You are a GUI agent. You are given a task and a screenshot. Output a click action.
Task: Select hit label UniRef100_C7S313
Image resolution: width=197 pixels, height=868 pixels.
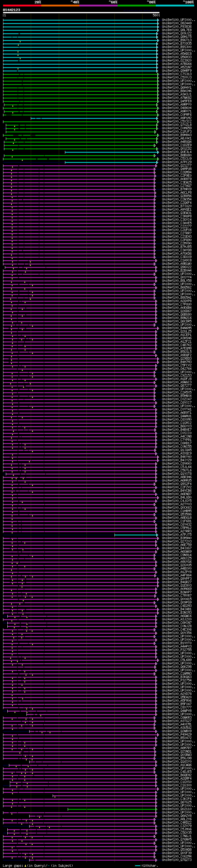[177, 74]
